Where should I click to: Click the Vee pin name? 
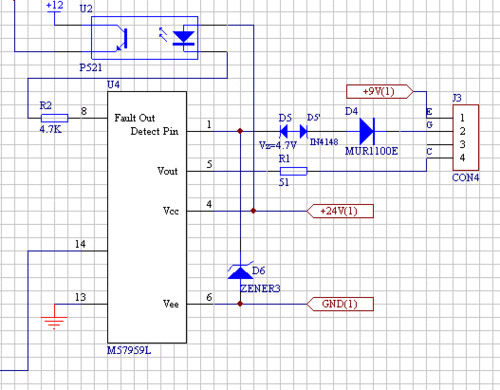coord(171,304)
